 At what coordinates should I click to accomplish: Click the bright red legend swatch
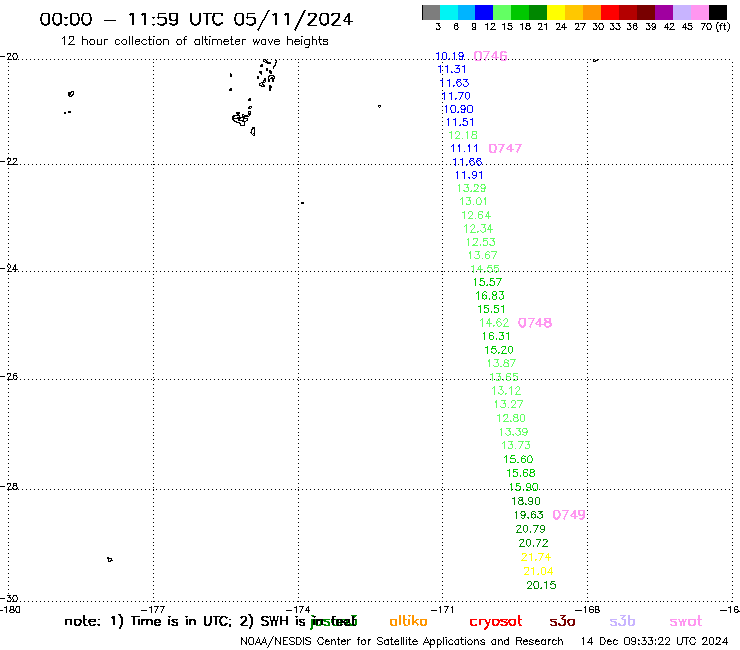(610, 12)
